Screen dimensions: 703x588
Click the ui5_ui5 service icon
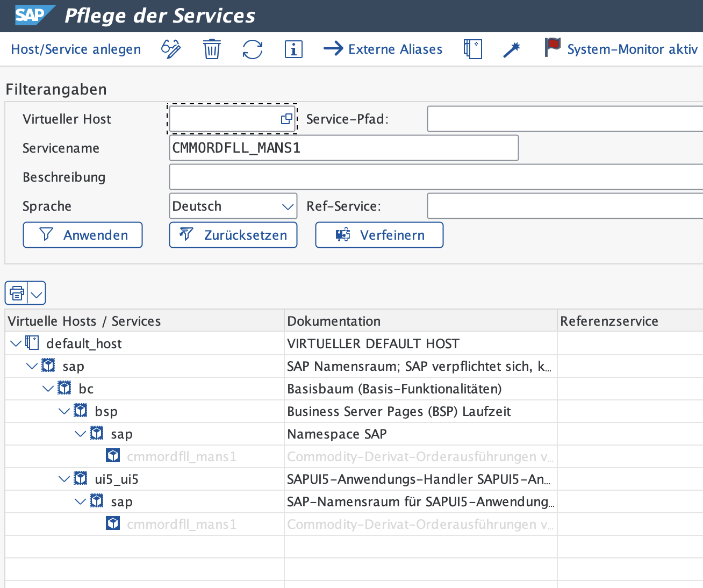click(x=81, y=478)
